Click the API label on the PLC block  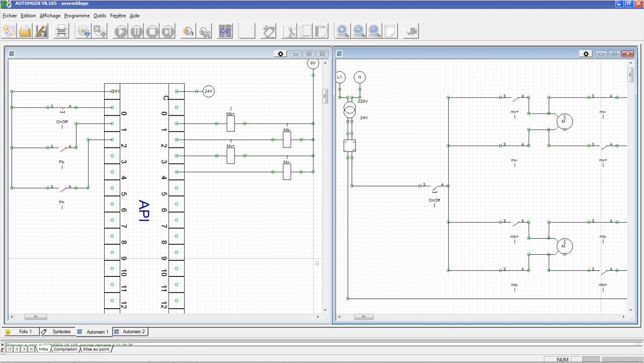[144, 210]
